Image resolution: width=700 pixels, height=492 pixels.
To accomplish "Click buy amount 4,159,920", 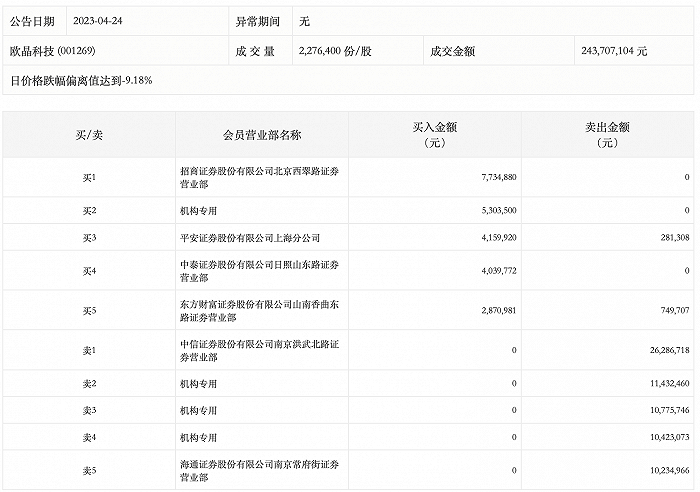I will pyautogui.click(x=499, y=238).
